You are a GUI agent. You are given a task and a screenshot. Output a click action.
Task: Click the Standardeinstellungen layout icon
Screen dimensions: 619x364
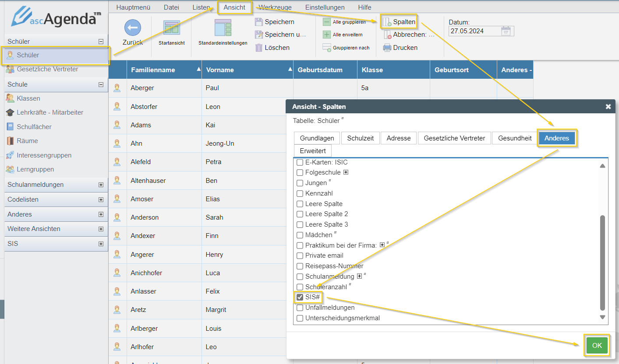pyautogui.click(x=223, y=28)
